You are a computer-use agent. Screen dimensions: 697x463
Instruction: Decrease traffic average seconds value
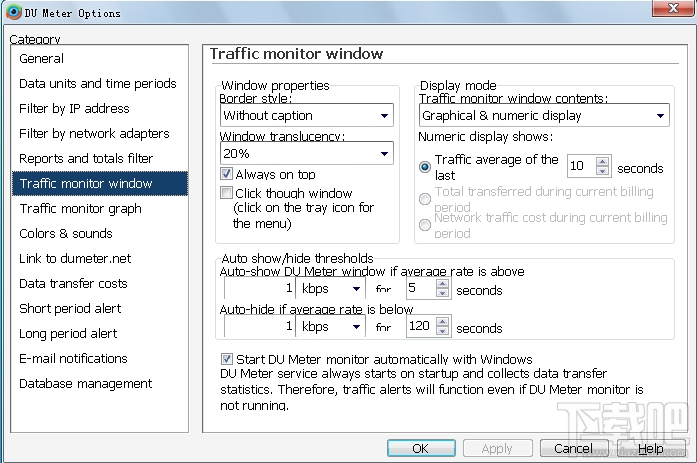(x=602, y=171)
